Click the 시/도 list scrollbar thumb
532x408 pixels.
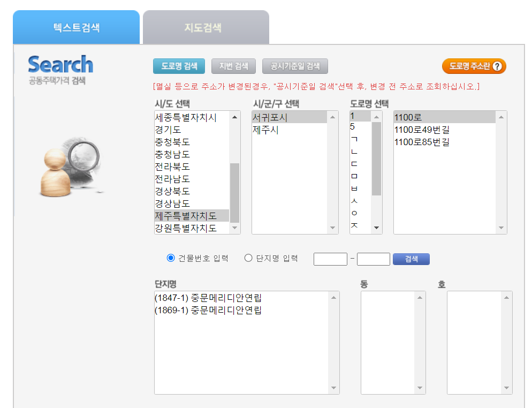[x=234, y=192]
